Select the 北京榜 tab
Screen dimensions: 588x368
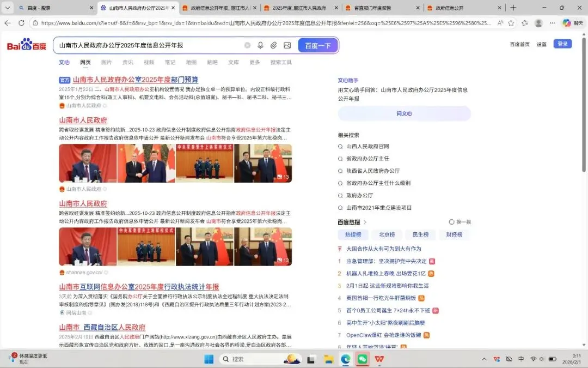387,234
